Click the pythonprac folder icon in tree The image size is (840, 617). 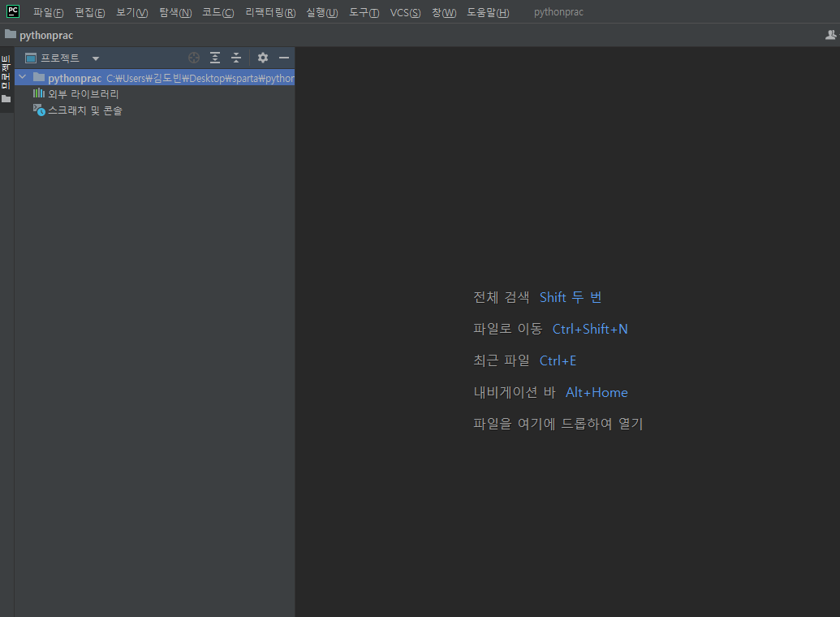coord(39,77)
